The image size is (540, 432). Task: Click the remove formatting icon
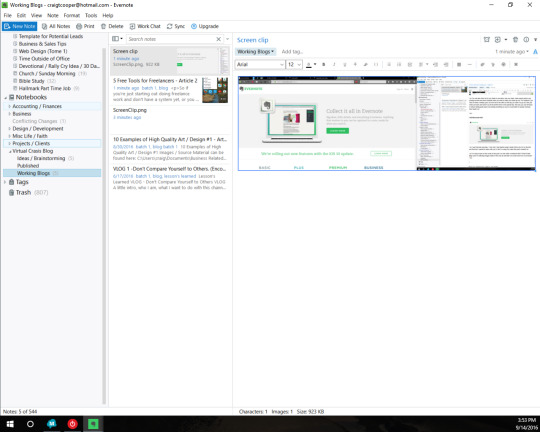pyautogui.click(x=516, y=64)
